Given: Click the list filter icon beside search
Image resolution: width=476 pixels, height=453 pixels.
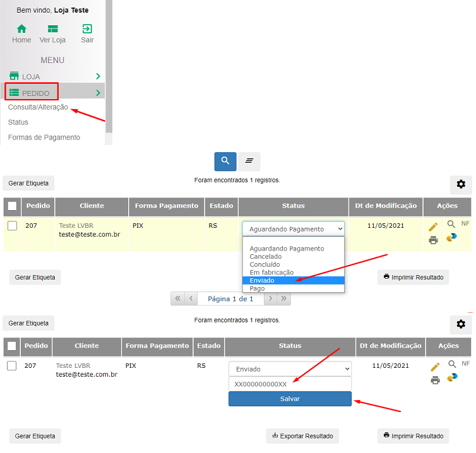Looking at the screenshot, I should (x=249, y=162).
